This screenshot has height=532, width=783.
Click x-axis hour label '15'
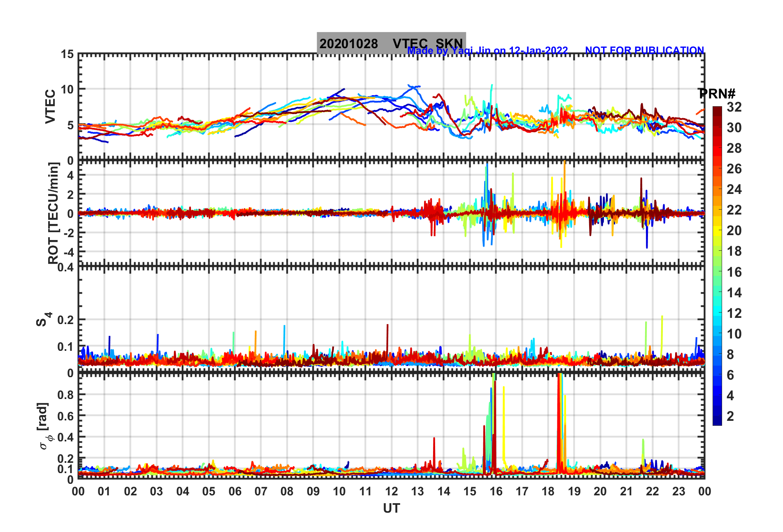click(470, 491)
